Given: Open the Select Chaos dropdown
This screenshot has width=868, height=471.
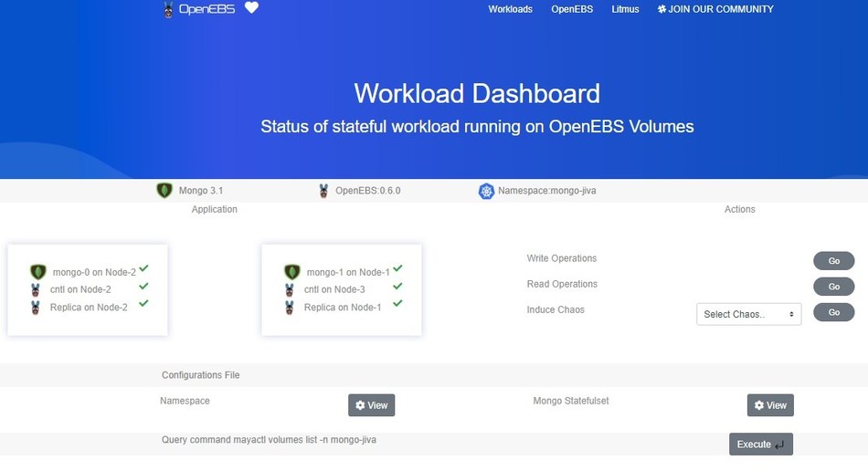Looking at the screenshot, I should (x=748, y=314).
